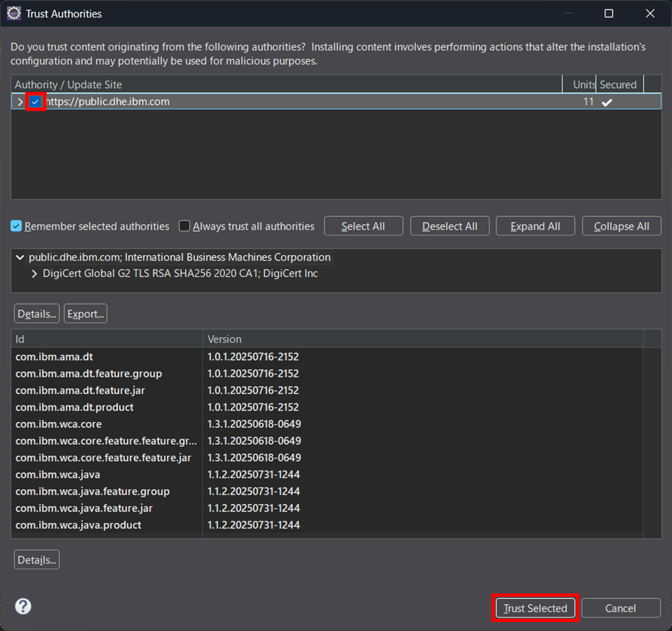
Task: Uncheck Remember selected authorities
Action: point(16,227)
